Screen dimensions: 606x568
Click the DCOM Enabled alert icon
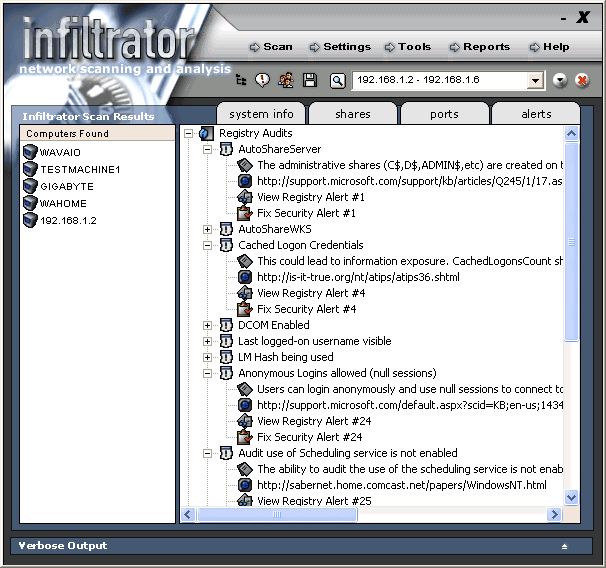(x=226, y=325)
